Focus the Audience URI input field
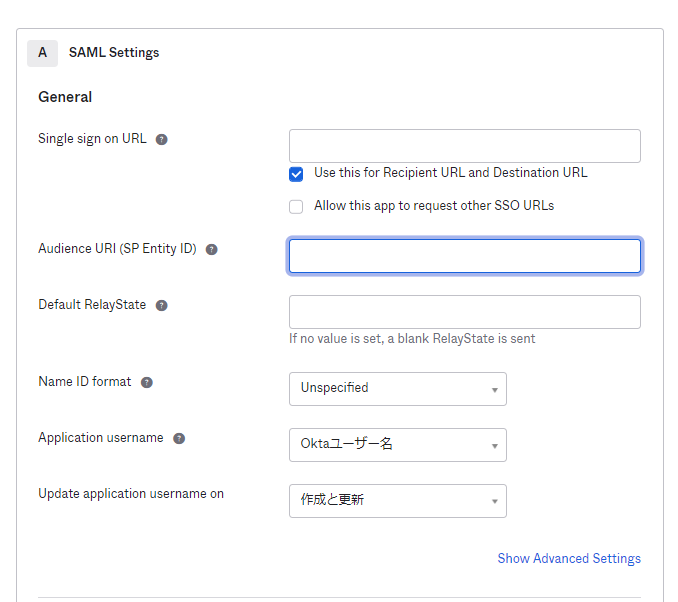 (x=465, y=256)
